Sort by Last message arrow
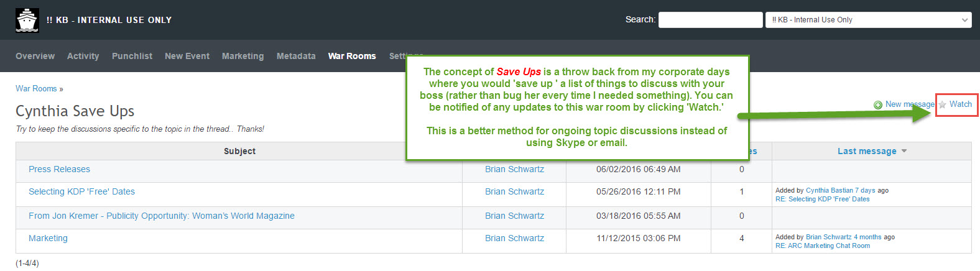Screen dimensions: 980x271 tap(904, 151)
